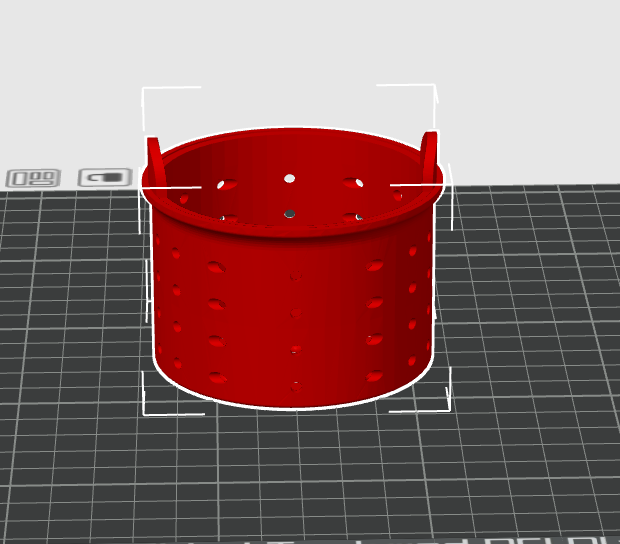Click the panel-layout icon left of the model
The height and width of the screenshot is (544, 620).
click(33, 178)
